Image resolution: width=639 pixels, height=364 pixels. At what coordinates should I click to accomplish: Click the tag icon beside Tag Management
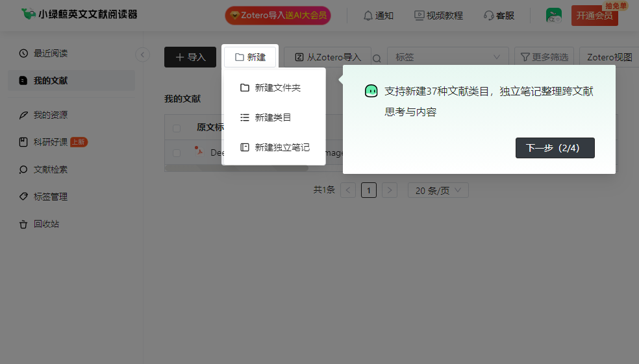pyautogui.click(x=23, y=196)
